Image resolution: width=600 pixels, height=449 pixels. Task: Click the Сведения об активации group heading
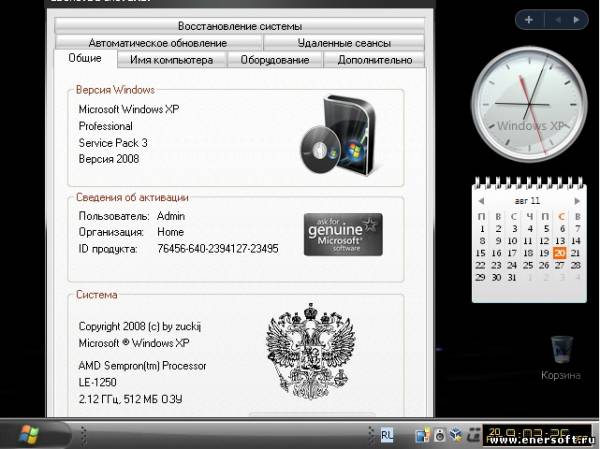tap(132, 197)
